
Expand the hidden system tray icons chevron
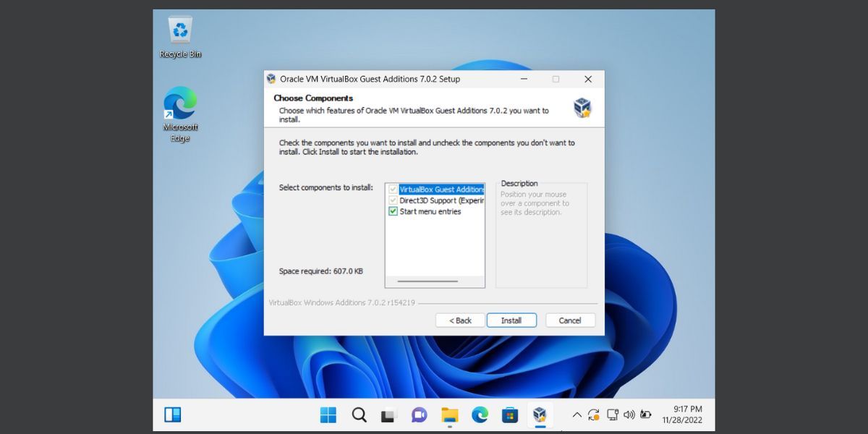point(577,415)
